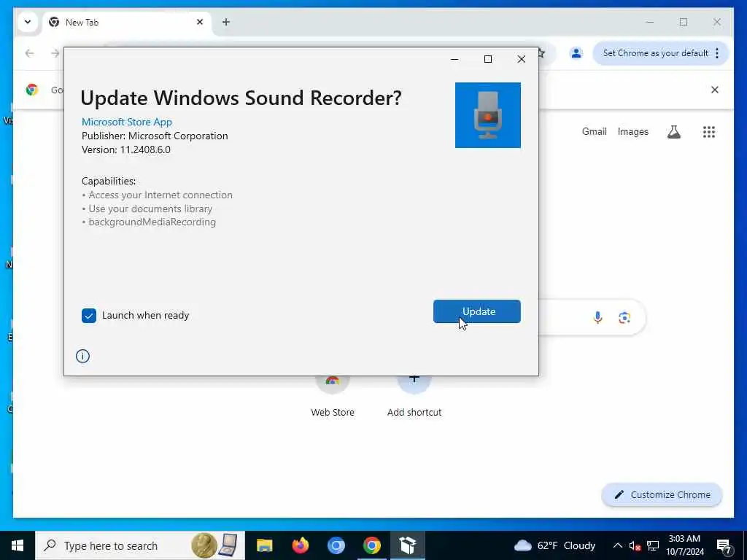Viewport: 747px width, 560px height.
Task: Open the Gmail link on Google page
Action: pyautogui.click(x=594, y=131)
